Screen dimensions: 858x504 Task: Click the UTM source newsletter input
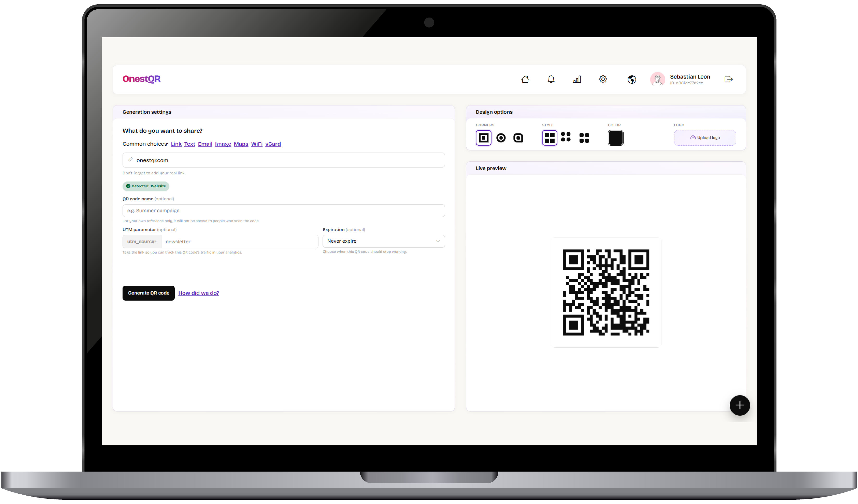click(240, 242)
